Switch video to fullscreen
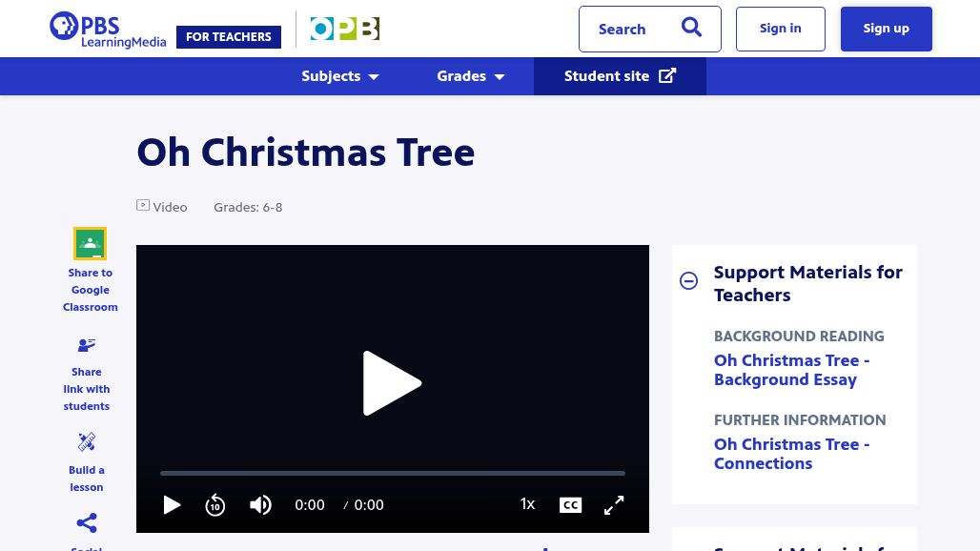The image size is (980, 551). click(x=614, y=505)
